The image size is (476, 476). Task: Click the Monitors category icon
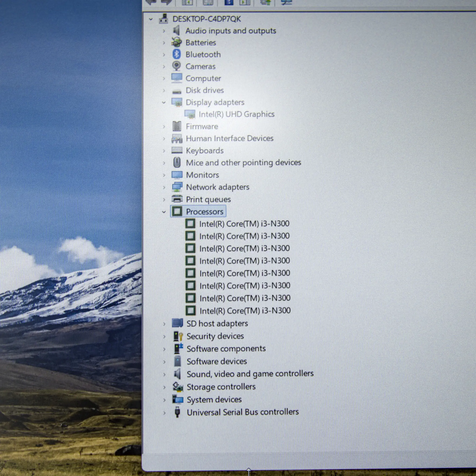coord(177,175)
